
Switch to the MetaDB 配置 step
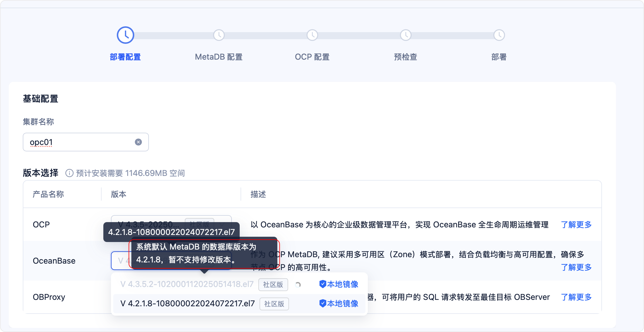pos(219,57)
